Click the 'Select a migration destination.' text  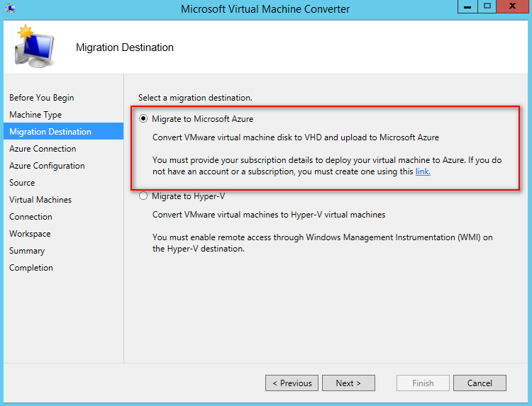tap(195, 98)
